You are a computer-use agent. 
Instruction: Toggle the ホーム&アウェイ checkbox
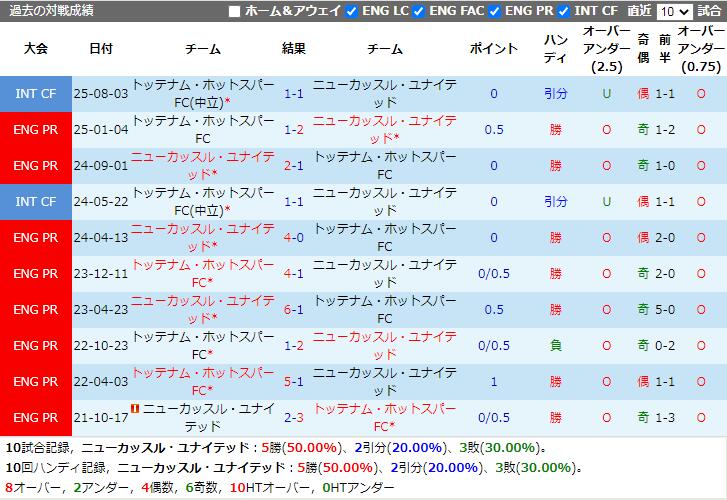235,12
